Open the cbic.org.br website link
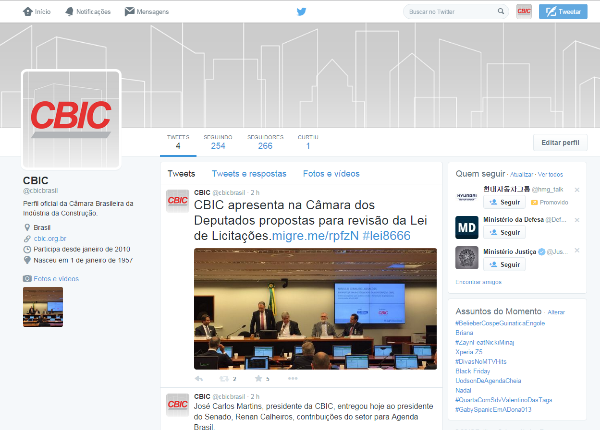Screen dimensions: 600x430 50,238
